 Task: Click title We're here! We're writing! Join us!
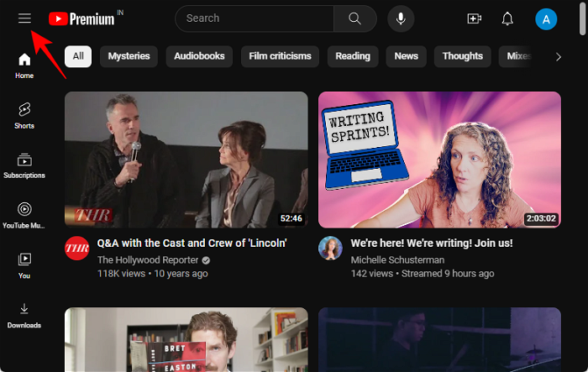[x=432, y=243]
